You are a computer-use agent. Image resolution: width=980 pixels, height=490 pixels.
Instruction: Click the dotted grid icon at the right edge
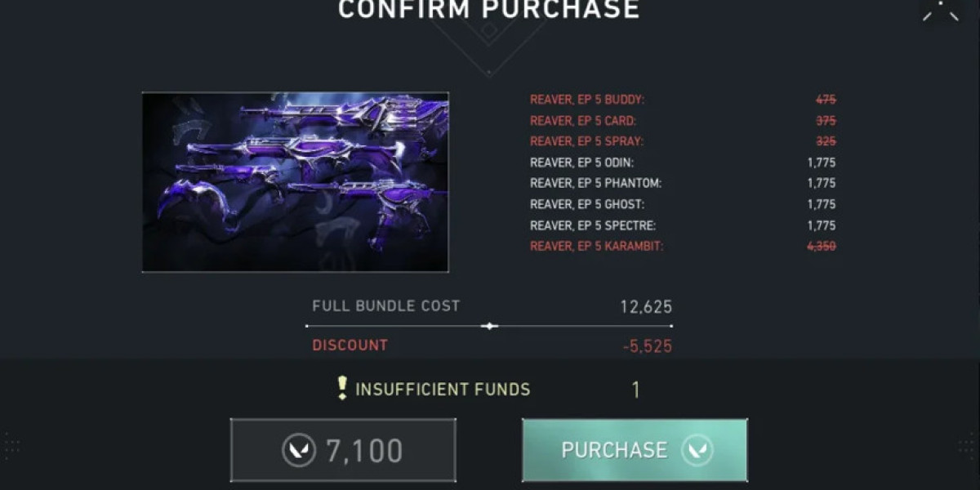click(968, 445)
